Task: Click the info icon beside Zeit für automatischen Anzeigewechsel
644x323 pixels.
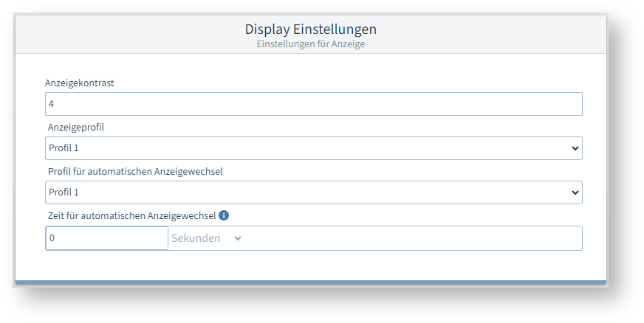Action: 224,216
